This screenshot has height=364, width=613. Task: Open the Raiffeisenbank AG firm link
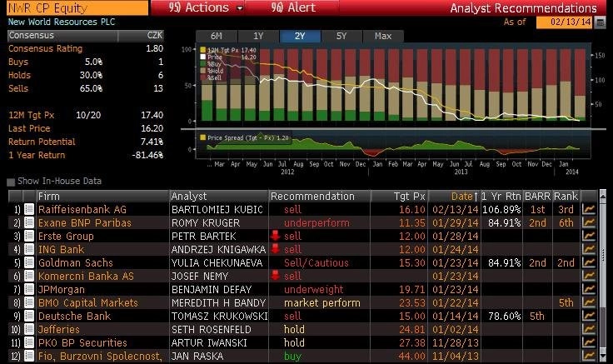[x=82, y=210]
